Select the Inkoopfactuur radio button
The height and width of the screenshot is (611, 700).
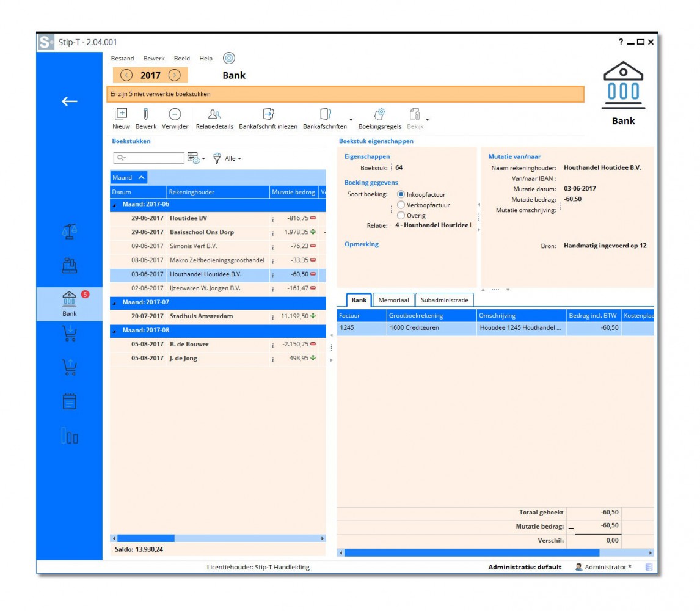pos(401,194)
